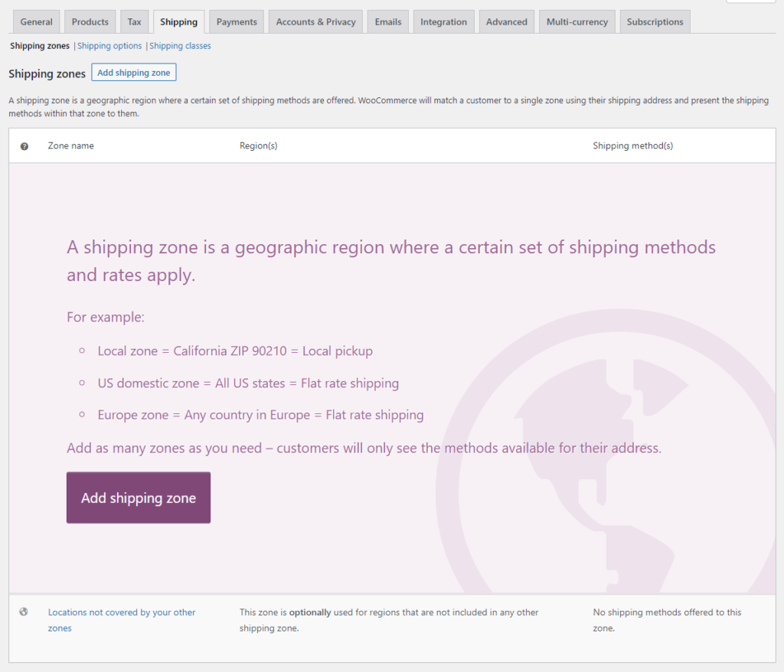
Task: Open Accounts & Privacy tab
Action: 315,22
